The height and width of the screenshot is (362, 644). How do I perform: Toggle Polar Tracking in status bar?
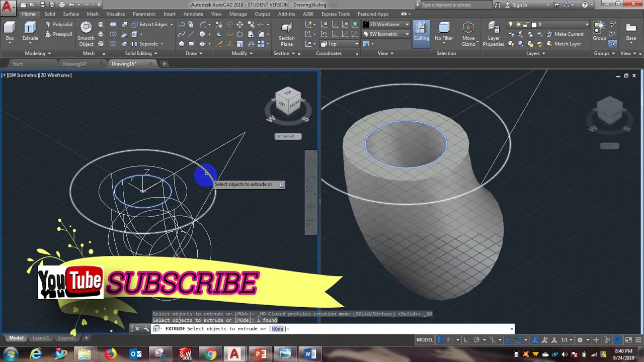(x=476, y=340)
